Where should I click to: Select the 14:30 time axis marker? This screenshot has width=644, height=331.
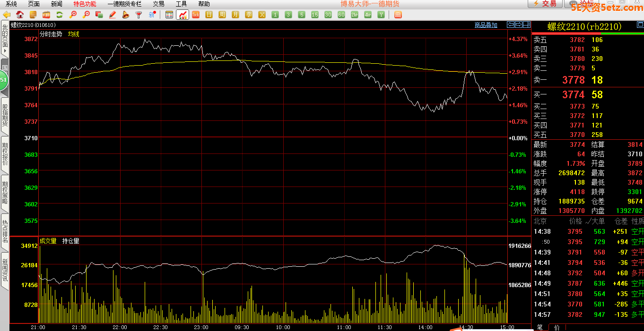(x=466, y=327)
